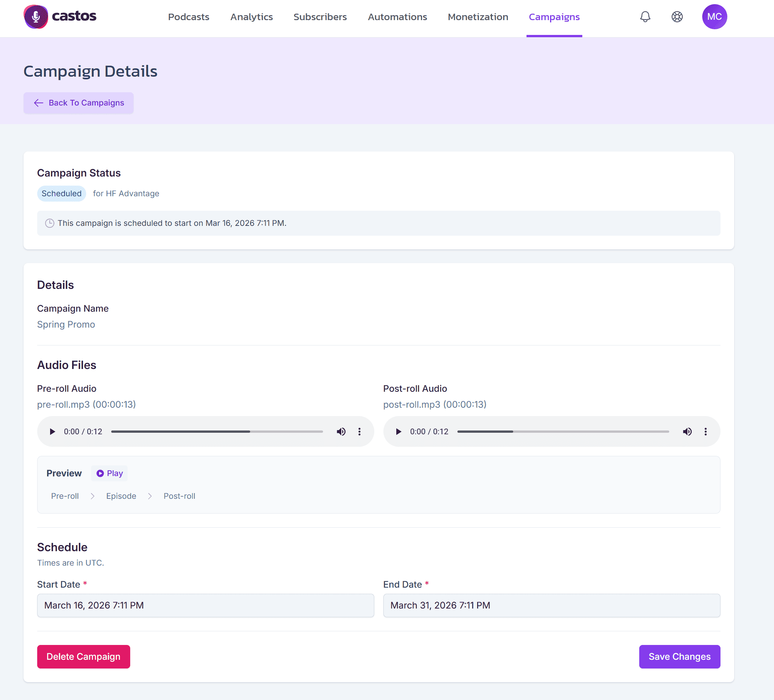Open pre-roll player more options menu
Image resolution: width=774 pixels, height=700 pixels.
(359, 432)
